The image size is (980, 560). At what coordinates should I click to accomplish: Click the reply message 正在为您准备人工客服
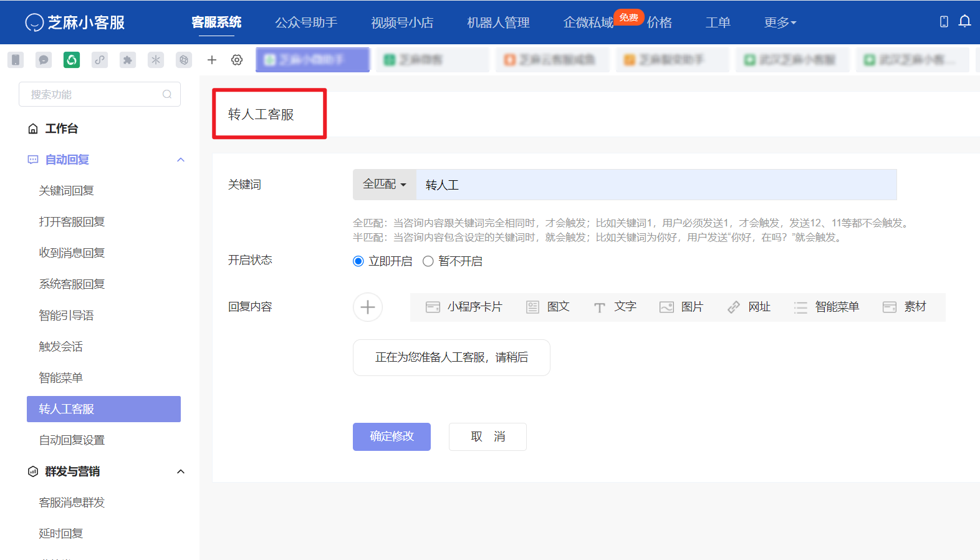[x=451, y=357]
